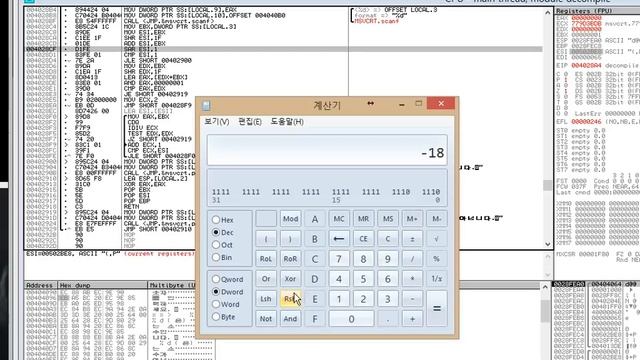The width and height of the screenshot is (640, 360).
Task: Click the number 7 key
Action: click(x=339, y=259)
